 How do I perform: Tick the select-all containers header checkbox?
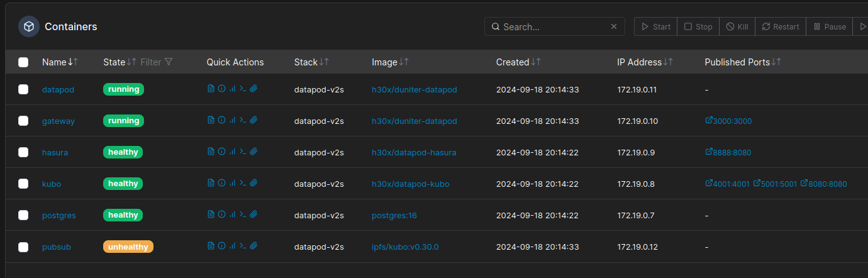(23, 62)
